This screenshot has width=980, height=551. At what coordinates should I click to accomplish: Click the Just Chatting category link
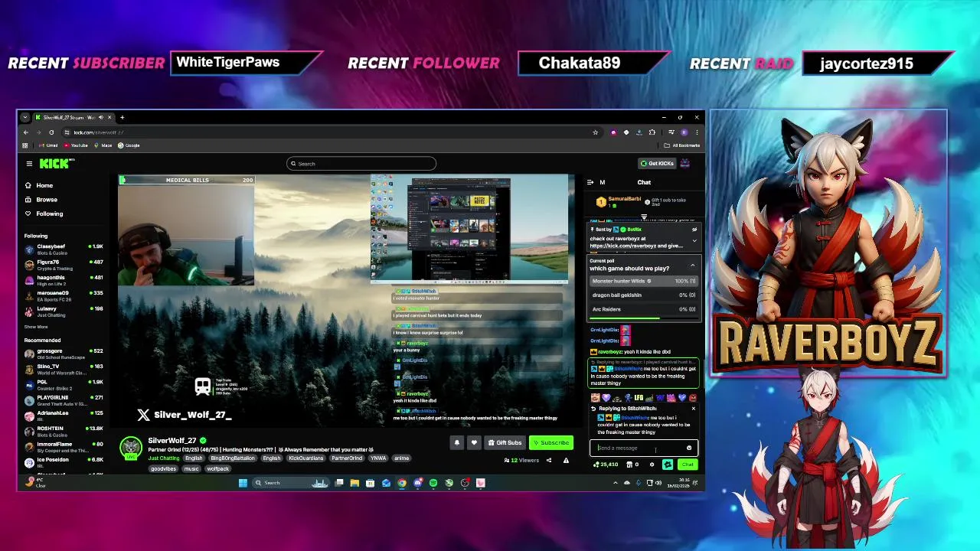[x=164, y=458]
